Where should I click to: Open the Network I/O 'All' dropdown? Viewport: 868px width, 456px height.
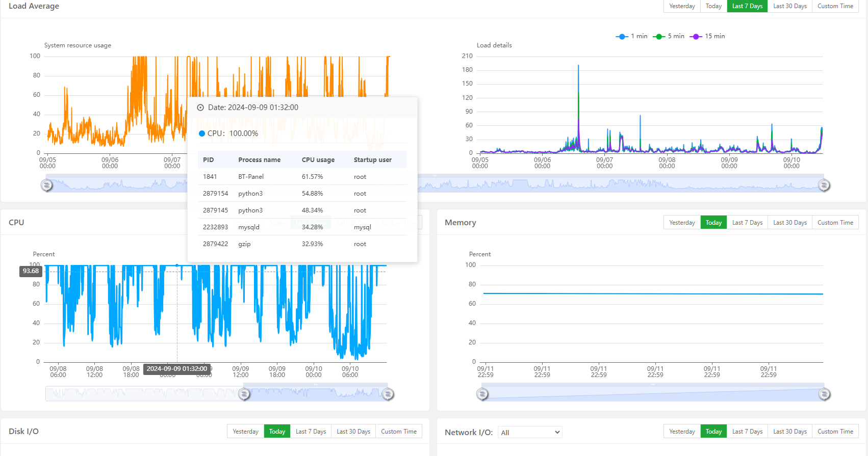529,432
